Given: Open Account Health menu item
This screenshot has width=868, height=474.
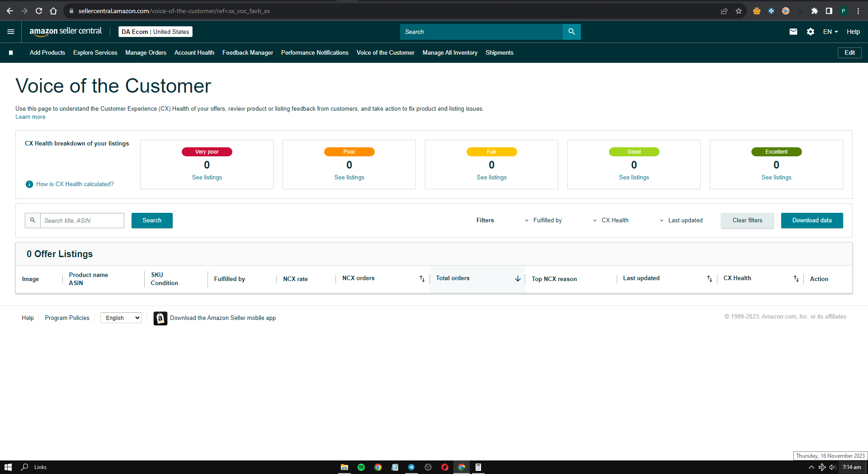Looking at the screenshot, I should tap(194, 53).
